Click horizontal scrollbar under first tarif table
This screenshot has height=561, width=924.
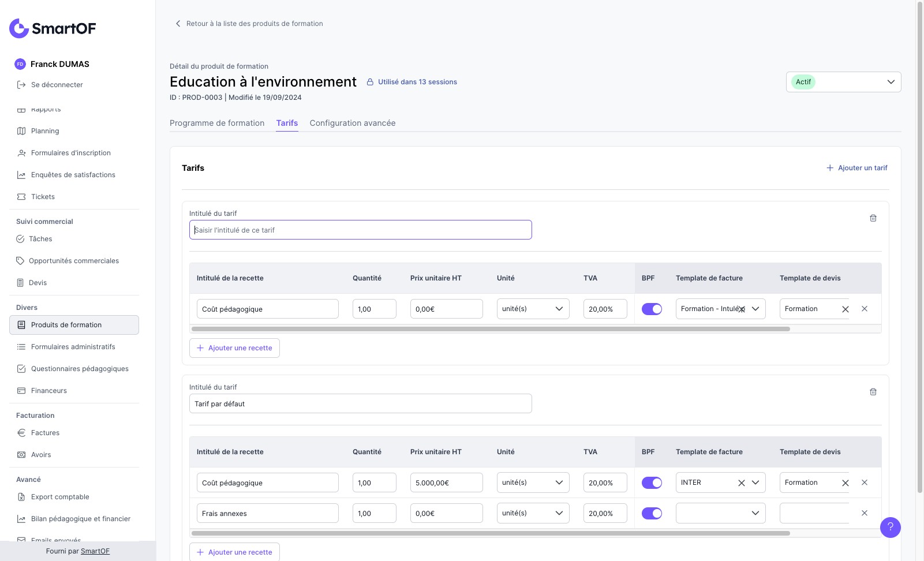click(x=491, y=329)
